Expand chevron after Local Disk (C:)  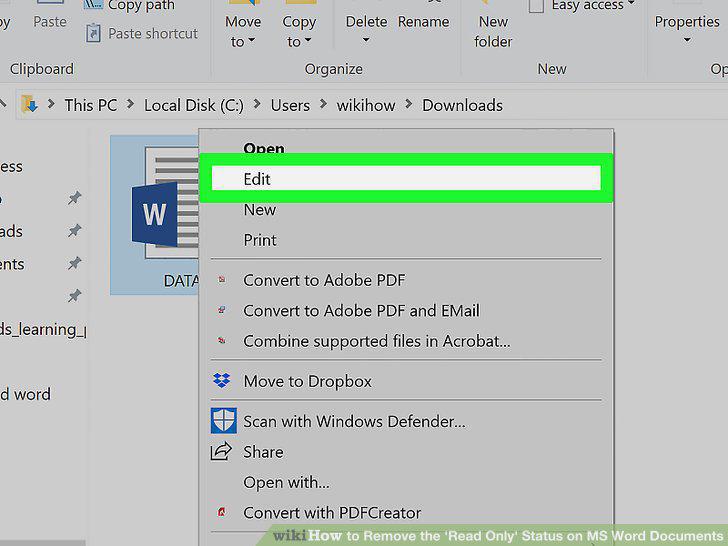coord(257,105)
